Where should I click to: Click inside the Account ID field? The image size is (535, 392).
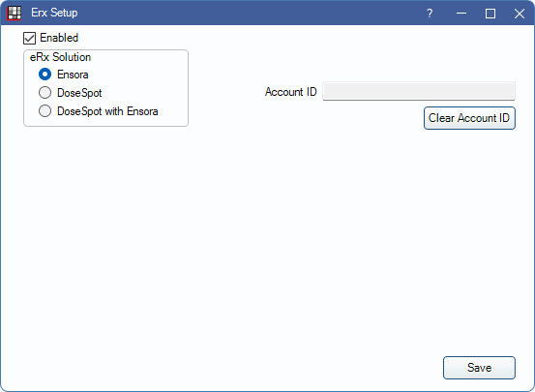click(x=419, y=91)
